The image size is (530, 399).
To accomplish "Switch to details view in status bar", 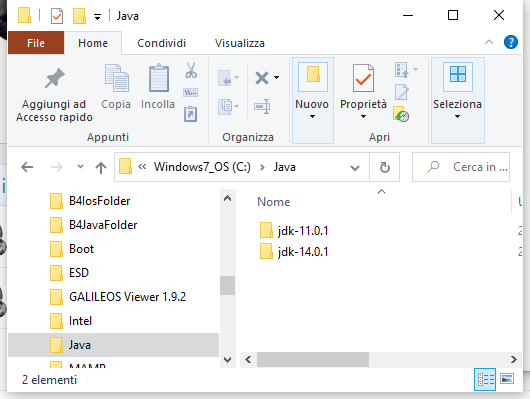I will (x=485, y=379).
